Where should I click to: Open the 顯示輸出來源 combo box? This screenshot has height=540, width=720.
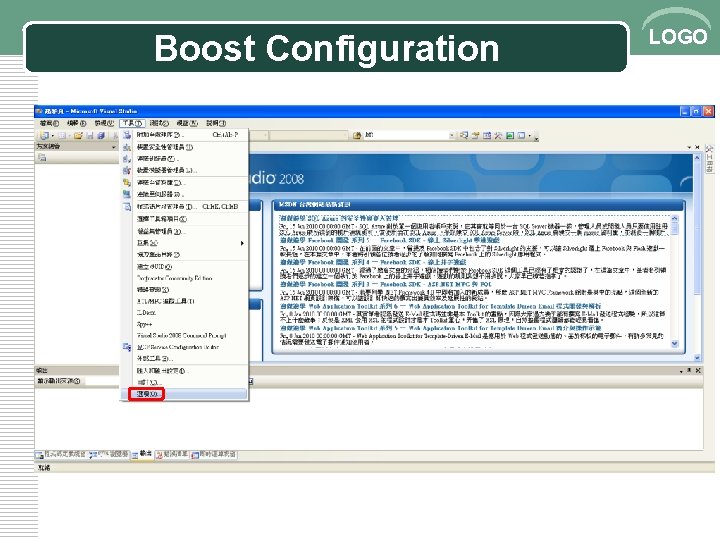tap(102, 381)
